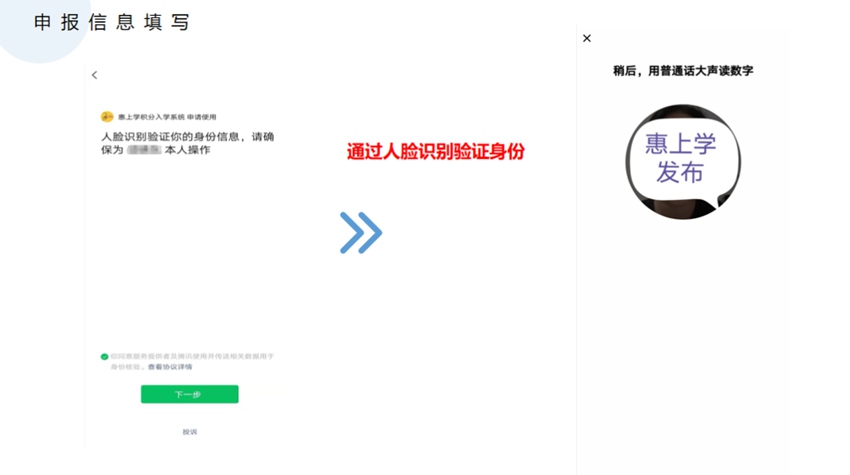Viewport: 850px width, 475px height.
Task: Uncheck the green agreement checkmark
Action: pos(104,357)
